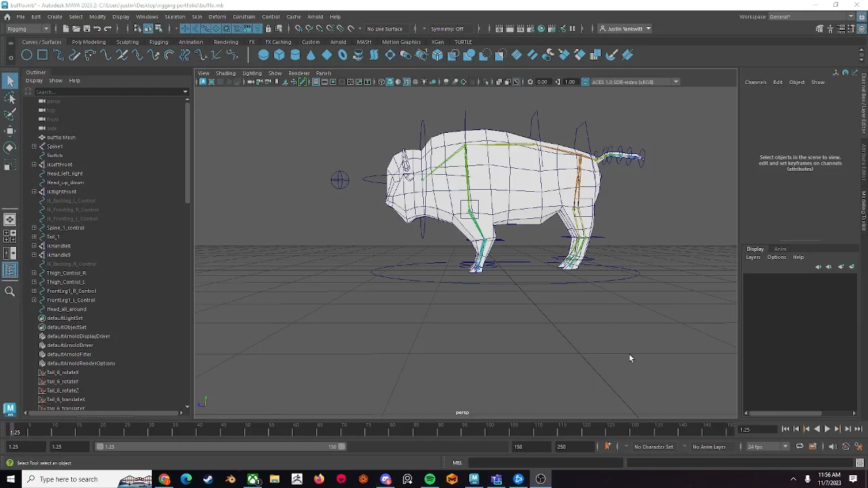Viewport: 868px width, 488px height.
Task: Click the Save Scene disk icon
Action: coord(86,28)
